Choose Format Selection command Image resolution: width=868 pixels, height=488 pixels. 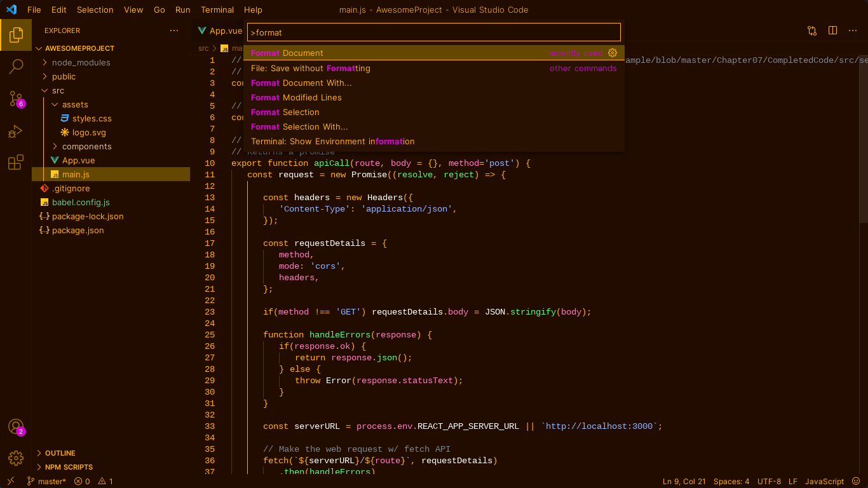pyautogui.click(x=434, y=112)
